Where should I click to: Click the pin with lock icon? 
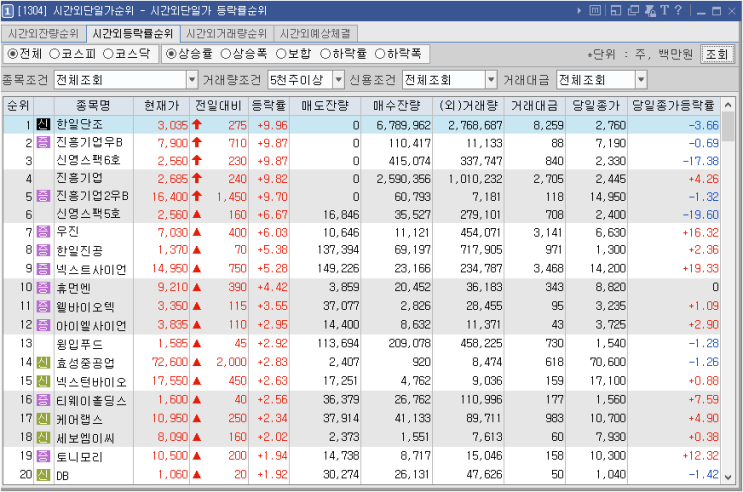point(650,10)
